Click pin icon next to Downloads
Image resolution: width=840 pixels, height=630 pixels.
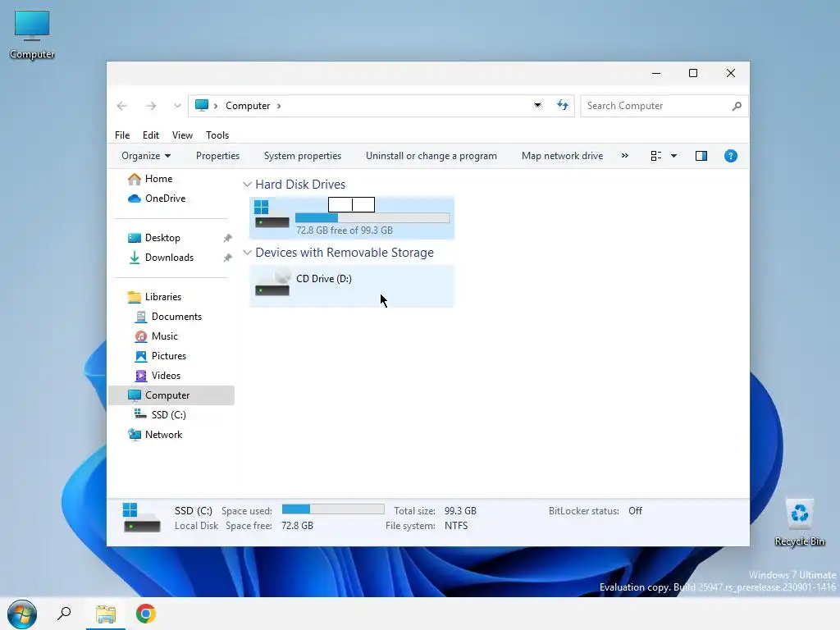pos(228,258)
